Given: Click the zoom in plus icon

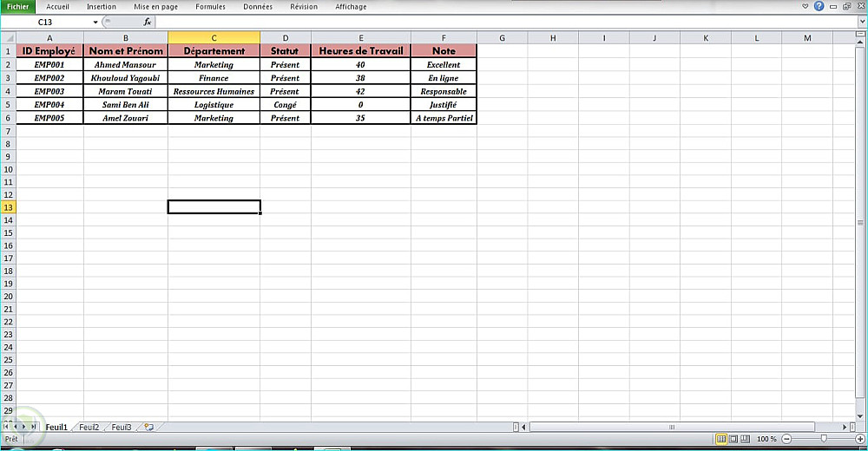Looking at the screenshot, I should (859, 439).
